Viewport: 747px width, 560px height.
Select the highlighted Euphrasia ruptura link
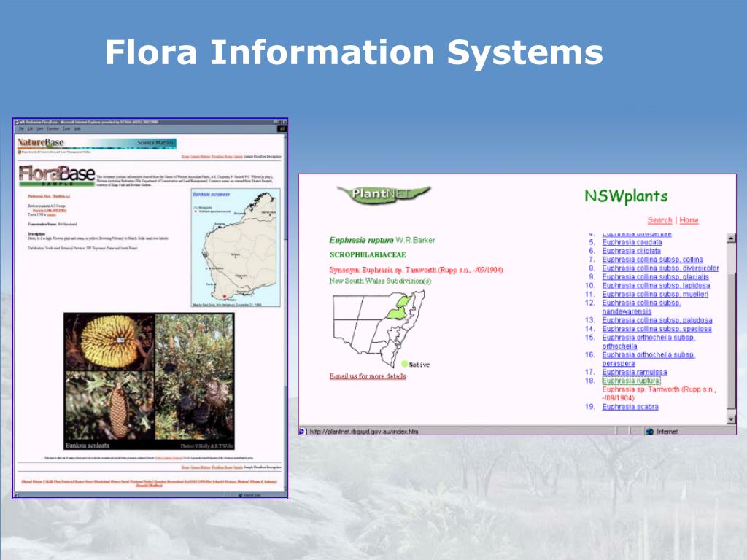(x=631, y=381)
